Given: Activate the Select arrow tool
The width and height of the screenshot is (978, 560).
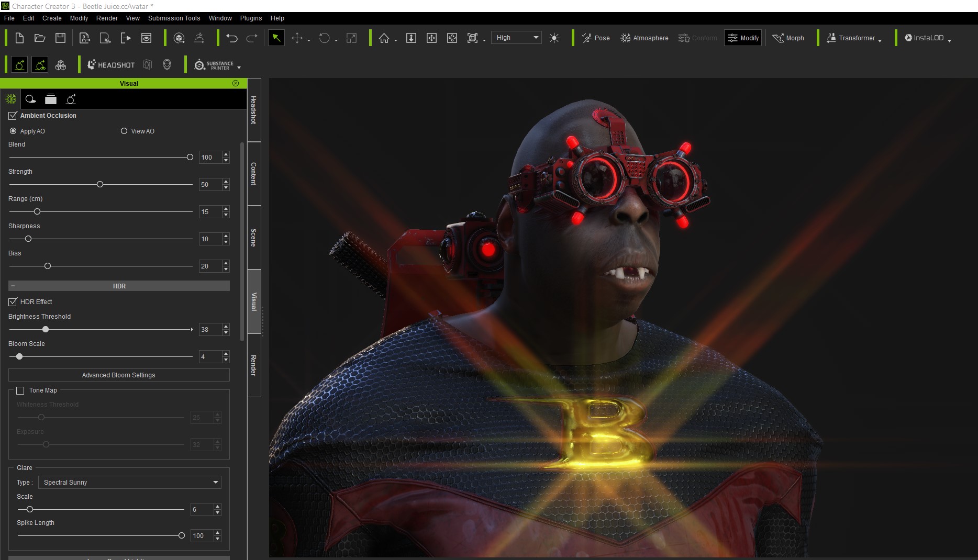Looking at the screenshot, I should pyautogui.click(x=276, y=38).
